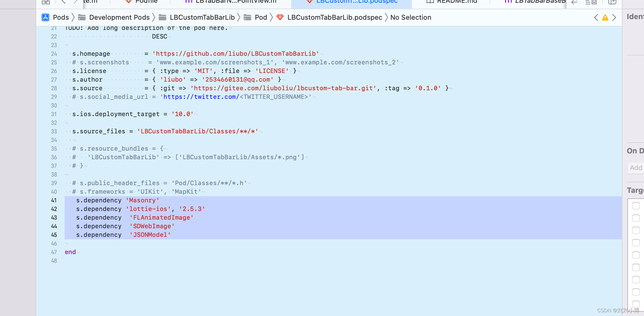Check fourth target membership checkbox

click(636, 243)
